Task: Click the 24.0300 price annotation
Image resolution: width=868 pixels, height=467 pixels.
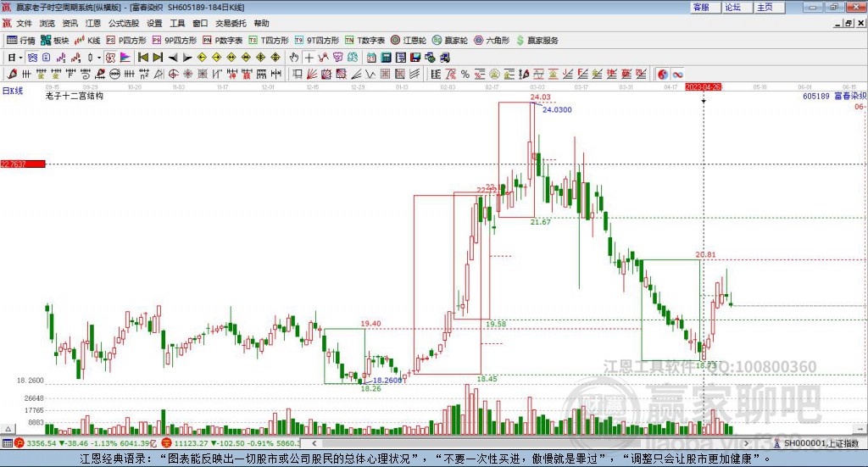Action: pos(557,109)
